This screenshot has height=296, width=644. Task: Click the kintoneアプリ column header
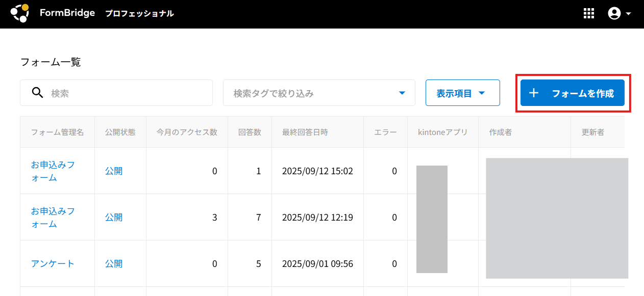pos(442,132)
